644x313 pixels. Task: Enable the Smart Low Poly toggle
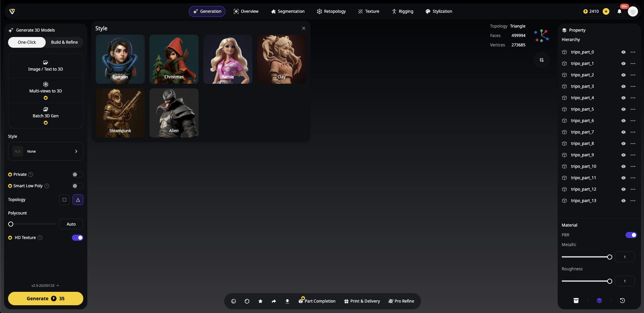77,186
